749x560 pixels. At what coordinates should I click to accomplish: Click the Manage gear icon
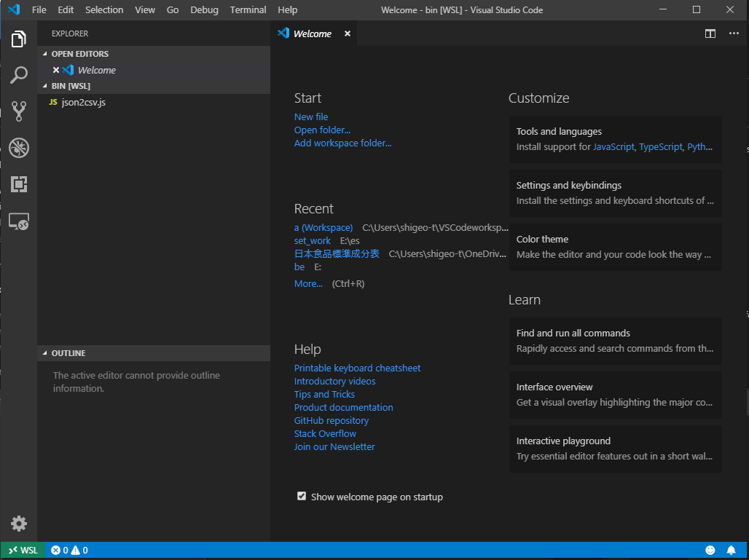point(19,523)
